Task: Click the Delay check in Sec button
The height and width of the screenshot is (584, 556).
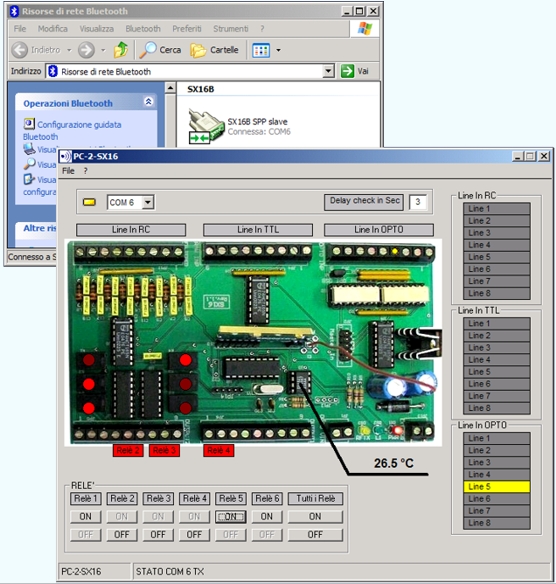Action: click(x=364, y=201)
